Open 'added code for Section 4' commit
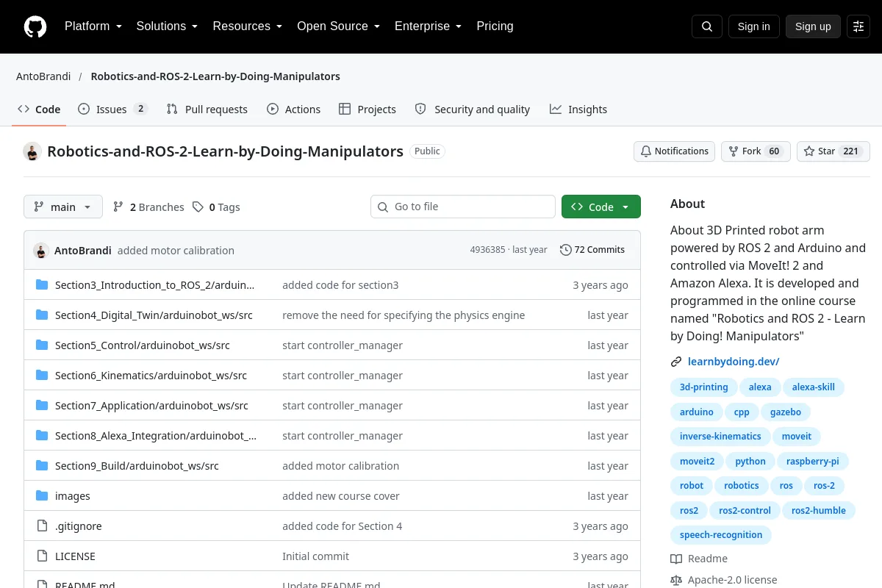 [x=343, y=526]
